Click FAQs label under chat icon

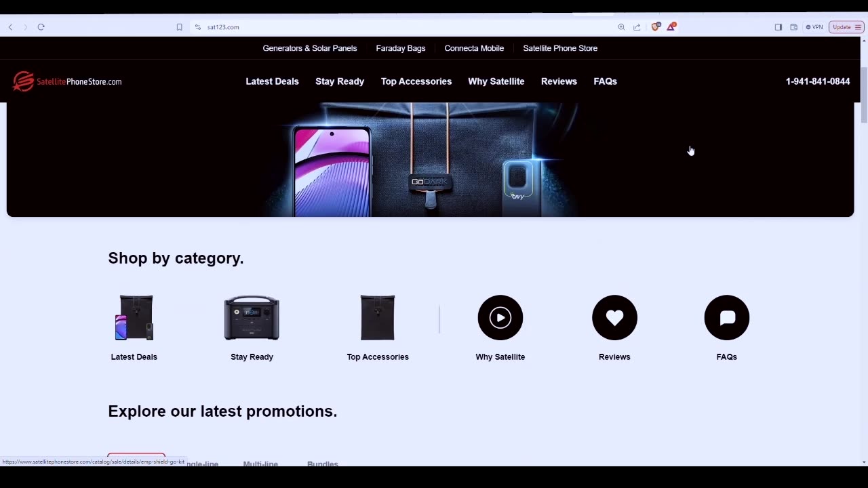coord(727,357)
